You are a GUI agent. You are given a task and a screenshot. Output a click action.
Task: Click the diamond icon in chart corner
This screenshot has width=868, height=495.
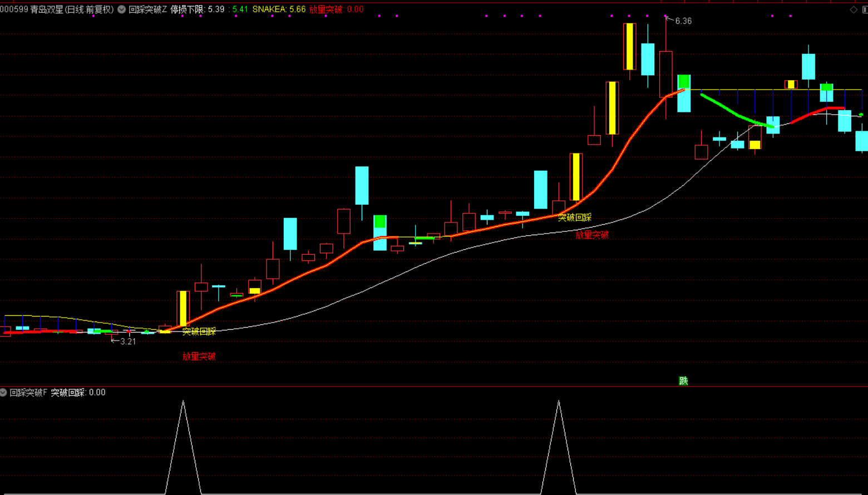coord(854,9)
